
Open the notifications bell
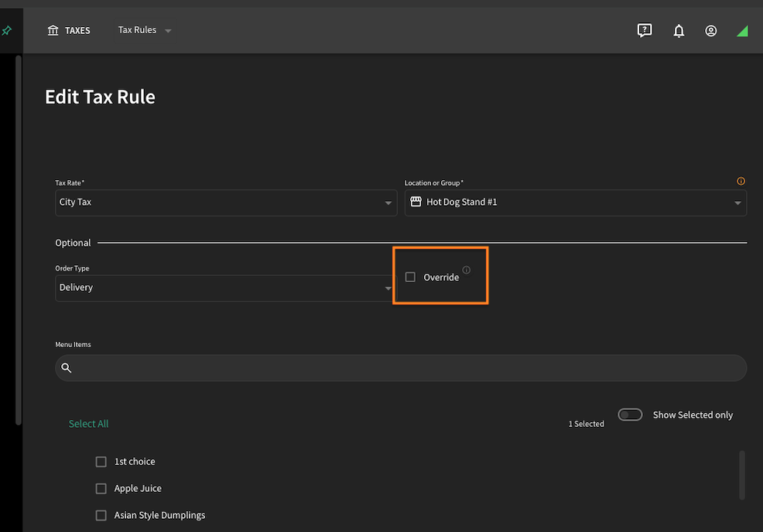679,31
